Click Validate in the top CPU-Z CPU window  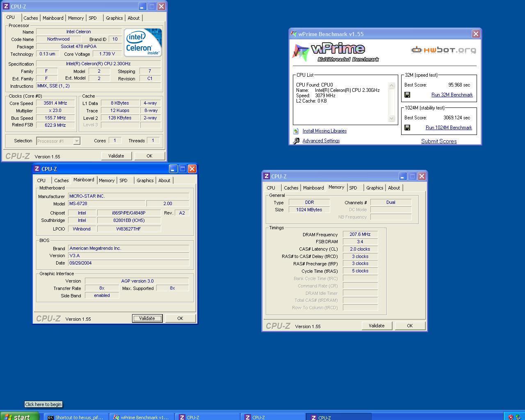116,156
